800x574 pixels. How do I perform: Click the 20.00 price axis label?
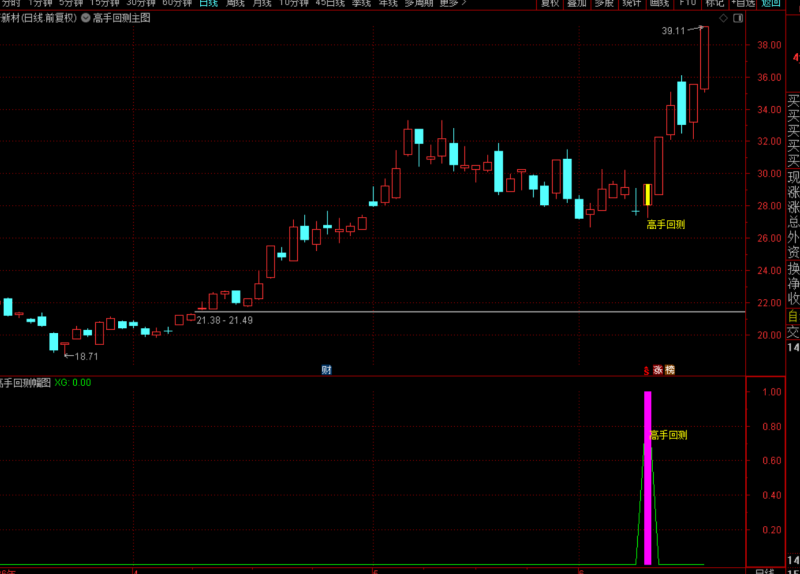(x=769, y=335)
